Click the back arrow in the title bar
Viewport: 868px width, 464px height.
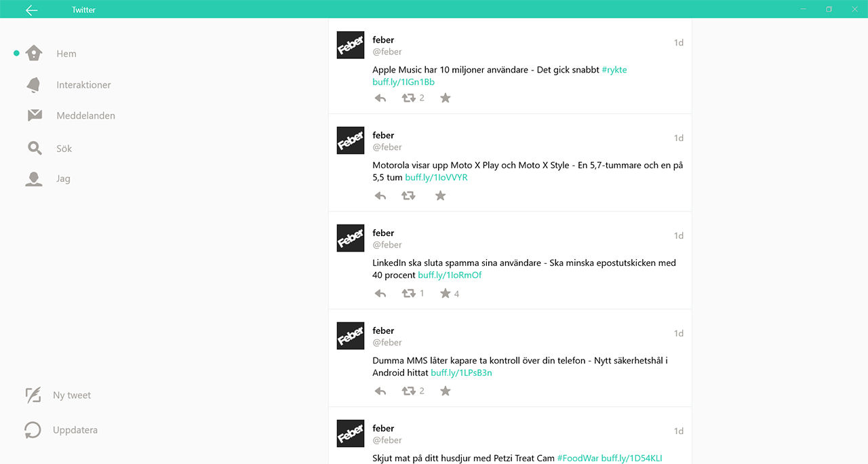pos(31,9)
